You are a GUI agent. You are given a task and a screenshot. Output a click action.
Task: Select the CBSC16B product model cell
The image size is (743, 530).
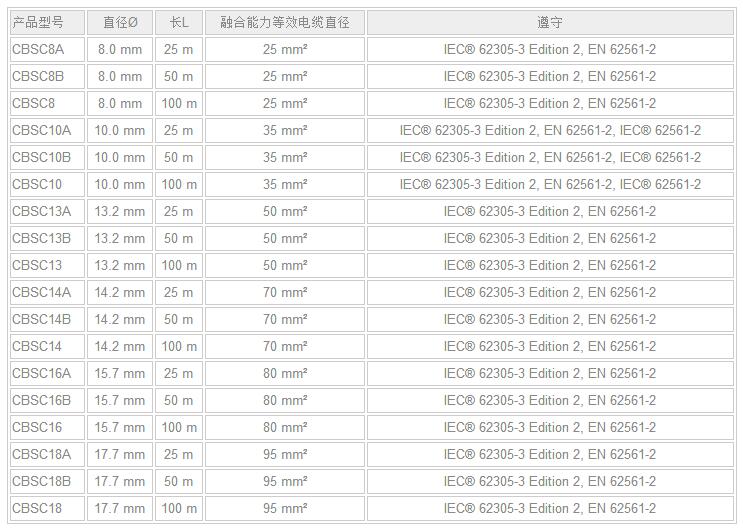tap(42, 400)
